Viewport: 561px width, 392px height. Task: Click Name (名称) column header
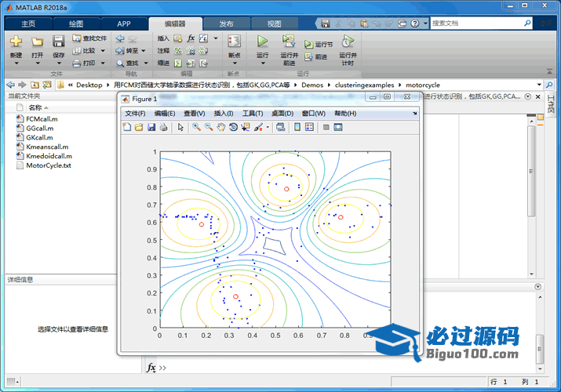click(x=35, y=107)
